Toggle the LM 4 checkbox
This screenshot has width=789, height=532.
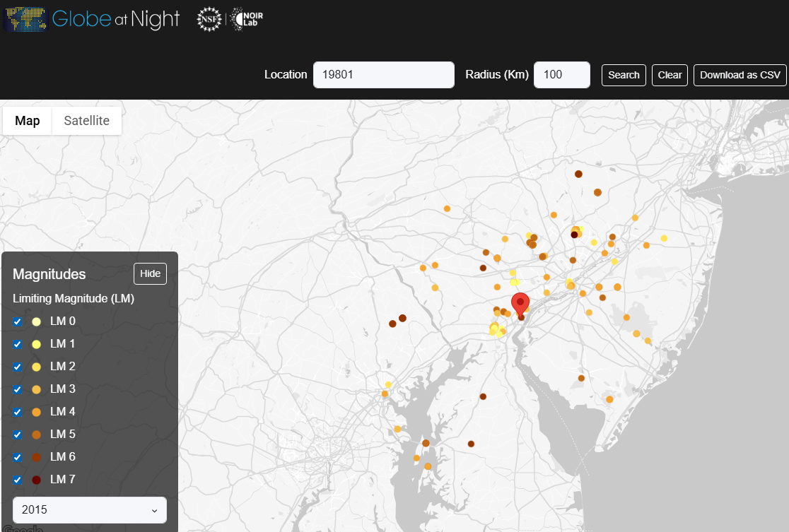pos(18,413)
